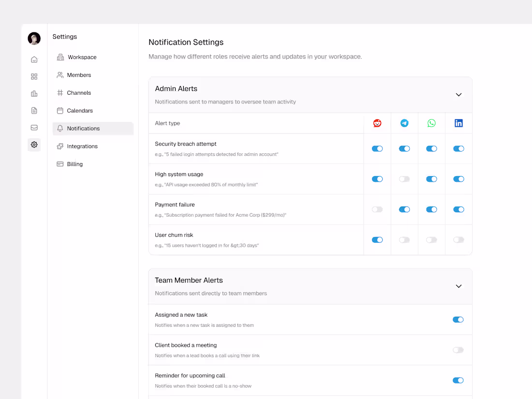The height and width of the screenshot is (399, 532).
Task: Click the WhatsApp channel column icon
Action: (x=431, y=123)
